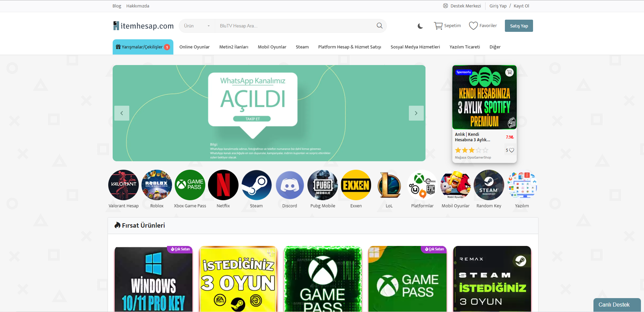Open the Random Key category icon
This screenshot has width=644, height=312.
tap(489, 185)
